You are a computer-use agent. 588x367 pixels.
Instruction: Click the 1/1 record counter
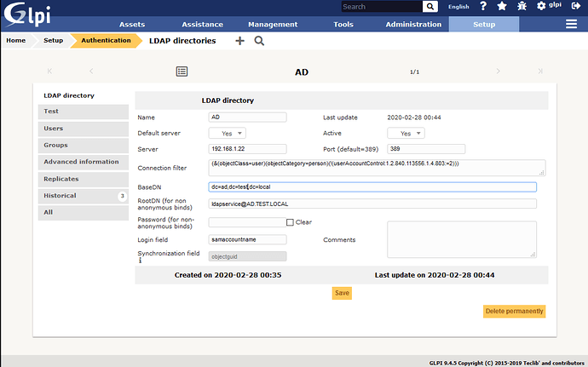[414, 72]
